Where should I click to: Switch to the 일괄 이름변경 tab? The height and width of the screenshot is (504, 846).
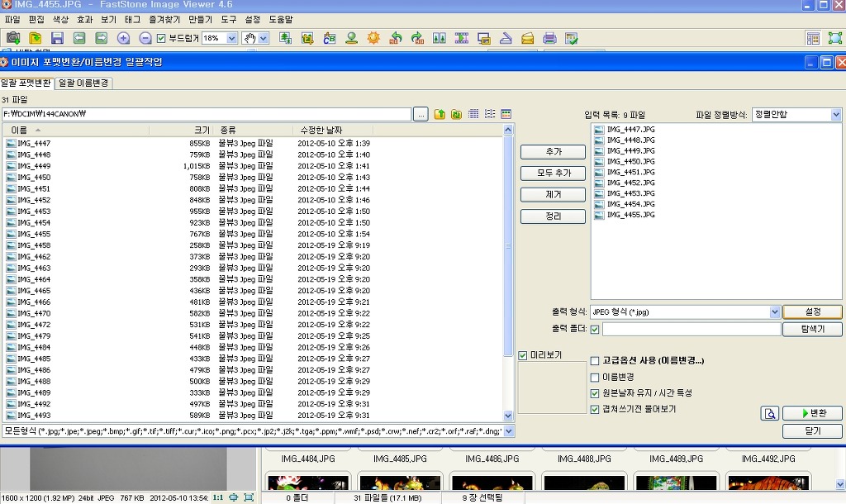[x=84, y=83]
